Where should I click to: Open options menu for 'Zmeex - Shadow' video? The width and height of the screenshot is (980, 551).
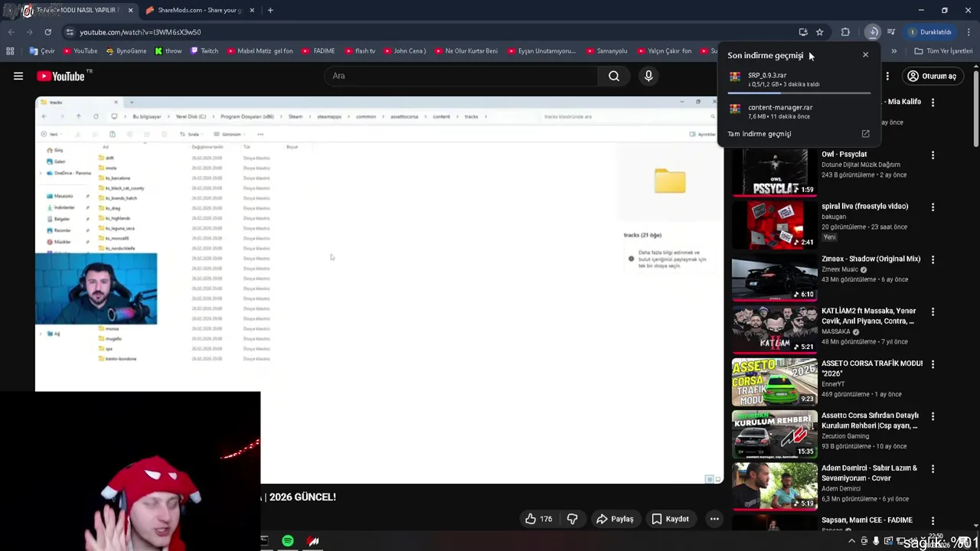coord(933,260)
